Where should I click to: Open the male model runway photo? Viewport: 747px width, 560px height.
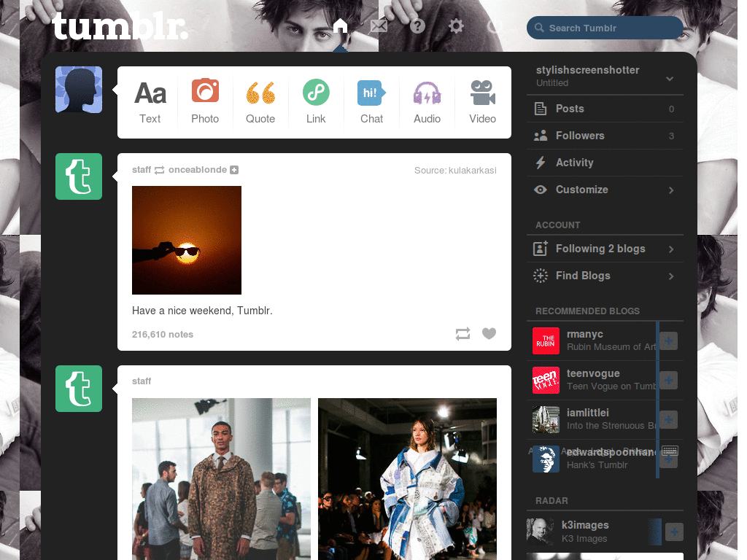[x=221, y=478]
